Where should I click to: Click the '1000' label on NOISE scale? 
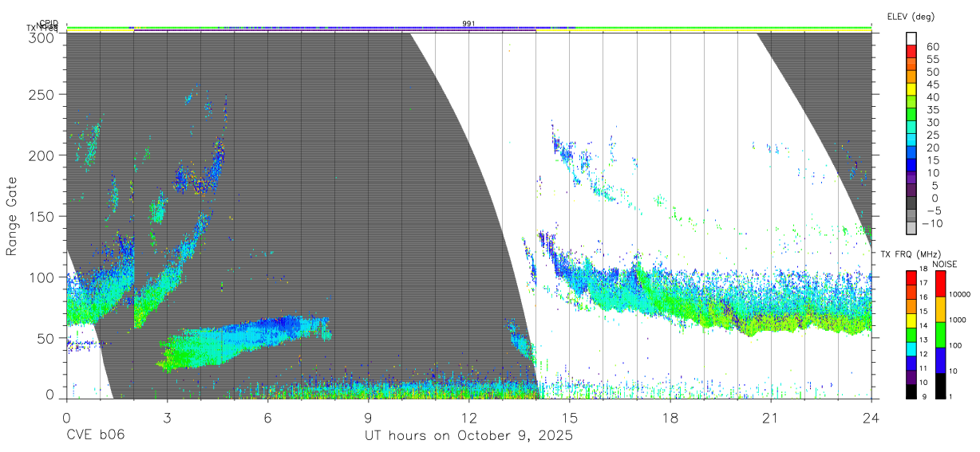click(x=958, y=320)
